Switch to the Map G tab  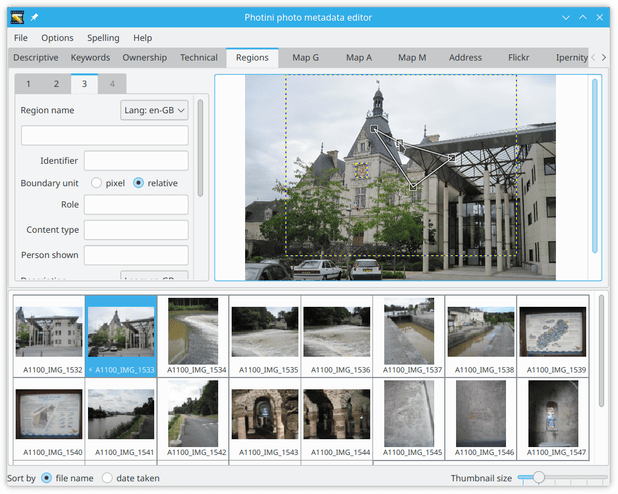point(305,58)
